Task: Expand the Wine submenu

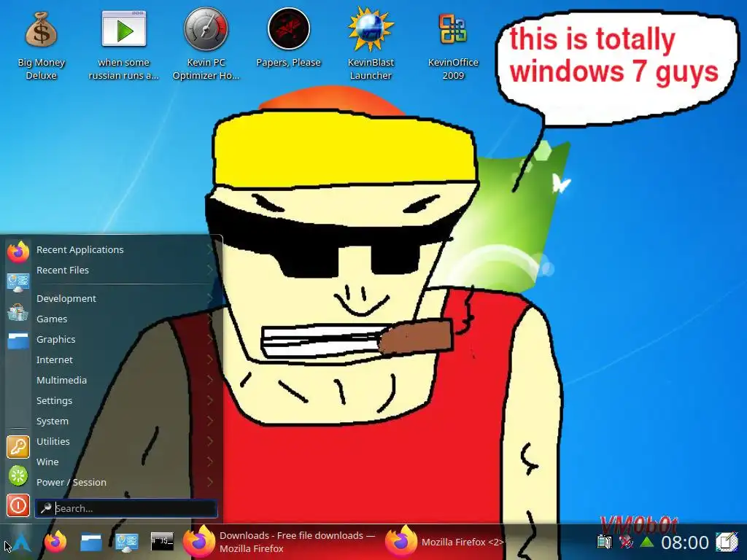Action: [x=124, y=462]
